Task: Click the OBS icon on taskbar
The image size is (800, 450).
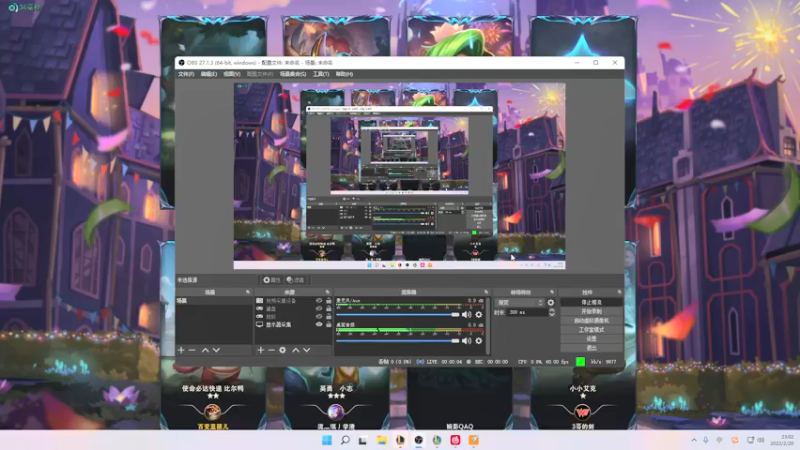Action: point(418,440)
